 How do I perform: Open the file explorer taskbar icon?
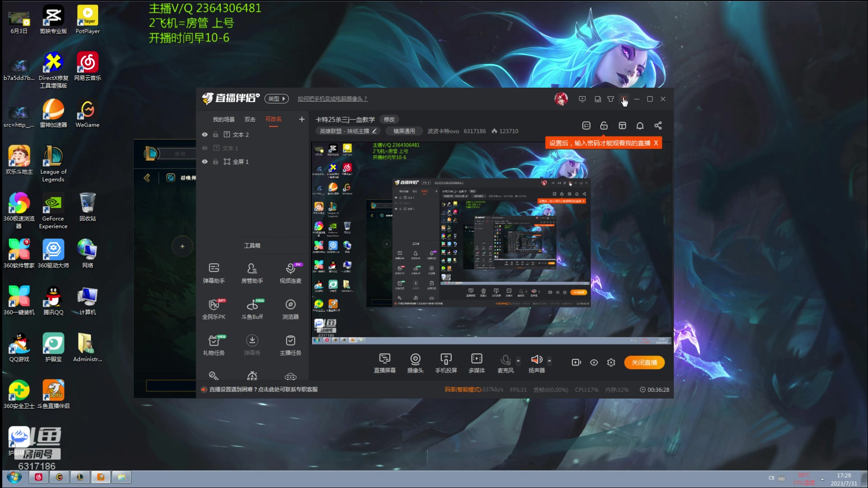122,477
